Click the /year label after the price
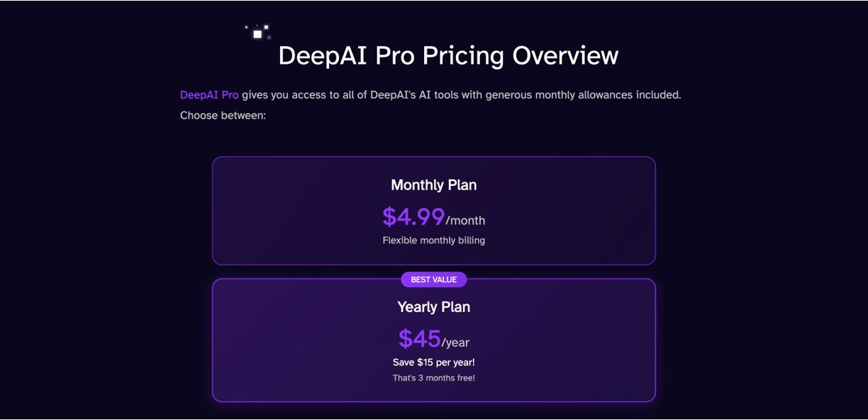 pos(456,343)
